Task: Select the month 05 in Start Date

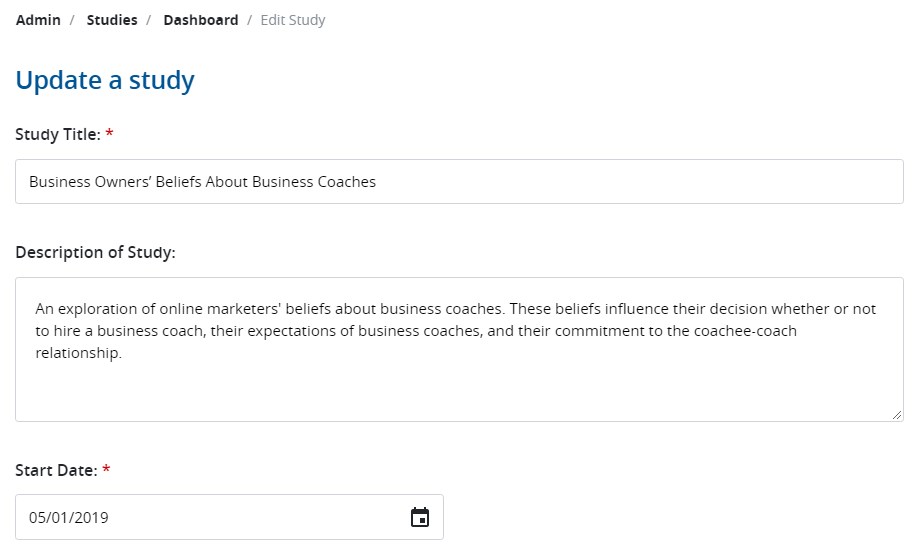Action: [x=38, y=518]
